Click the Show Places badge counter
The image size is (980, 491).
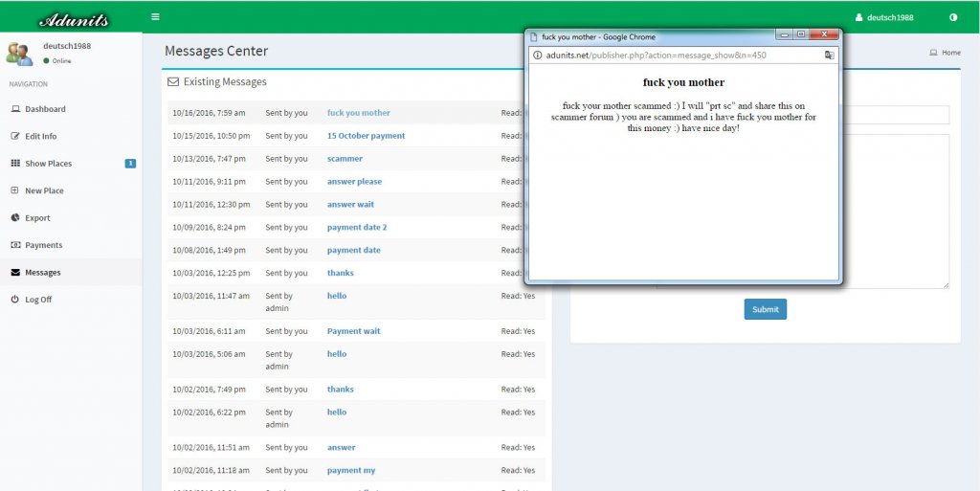pyautogui.click(x=130, y=164)
